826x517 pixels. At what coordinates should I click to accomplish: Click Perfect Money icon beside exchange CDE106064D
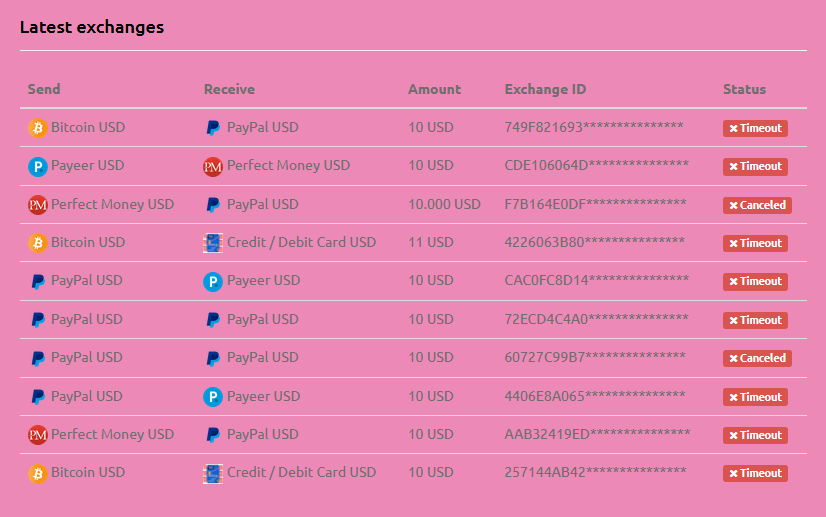click(x=213, y=167)
